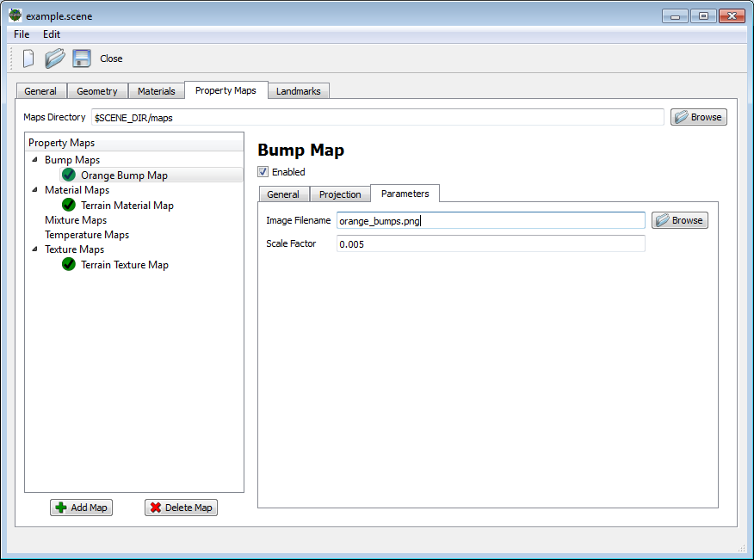Switch to the Landmarks tab
The width and height of the screenshot is (754, 560).
(298, 90)
